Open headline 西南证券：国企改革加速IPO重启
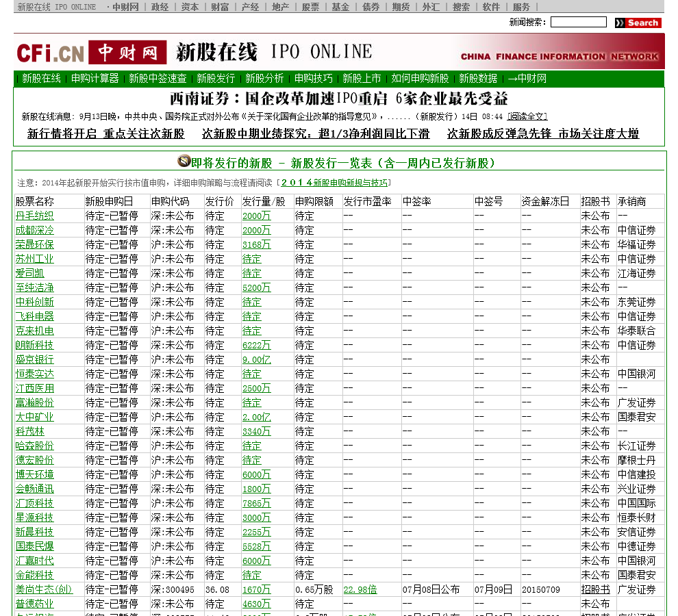678x616 pixels. point(338,99)
